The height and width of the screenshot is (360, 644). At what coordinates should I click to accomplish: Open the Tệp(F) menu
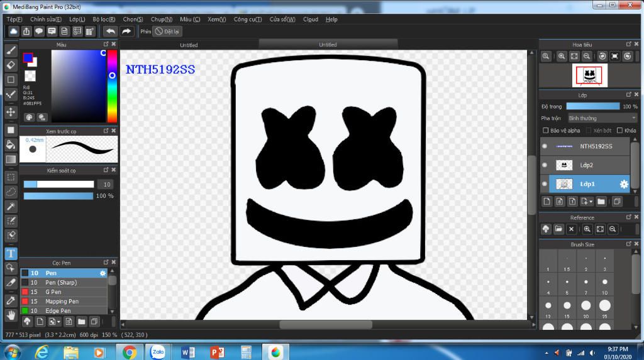[x=14, y=19]
